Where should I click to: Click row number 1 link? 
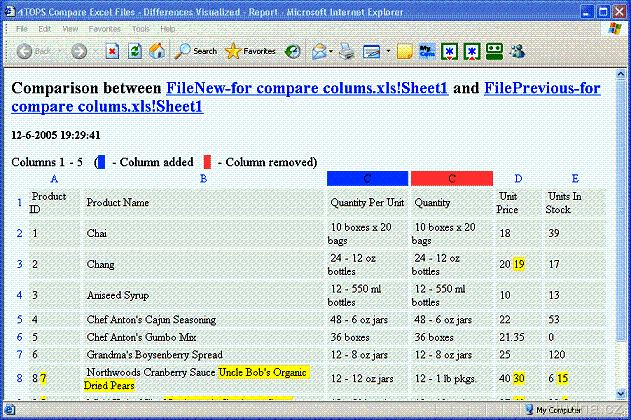19,202
